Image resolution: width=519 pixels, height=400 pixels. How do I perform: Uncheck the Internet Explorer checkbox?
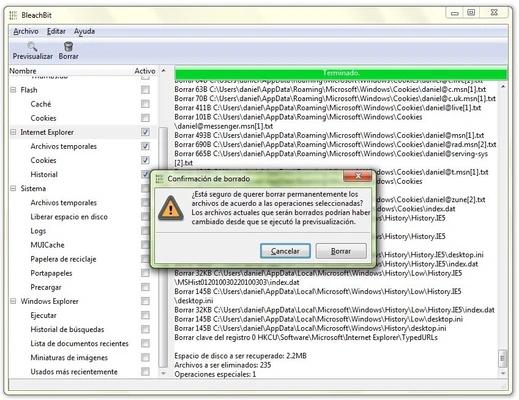(x=145, y=132)
